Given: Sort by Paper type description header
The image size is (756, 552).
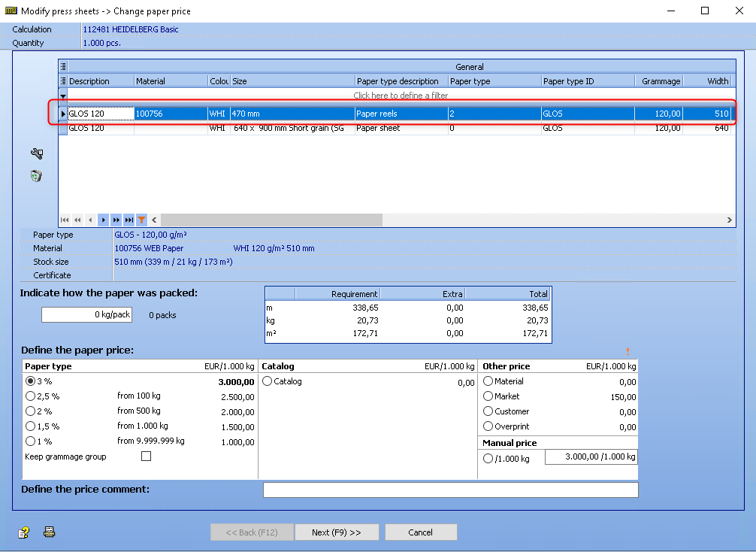Looking at the screenshot, I should pos(401,81).
